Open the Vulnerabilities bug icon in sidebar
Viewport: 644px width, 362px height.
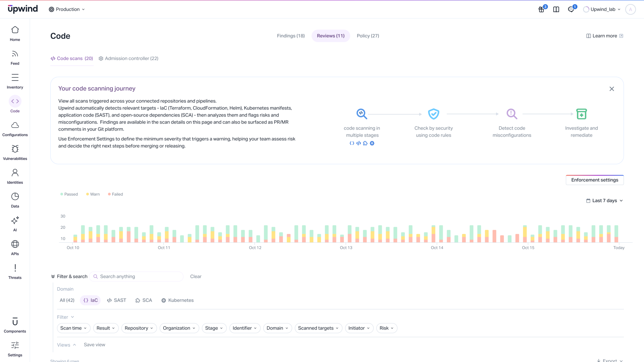pos(15,149)
